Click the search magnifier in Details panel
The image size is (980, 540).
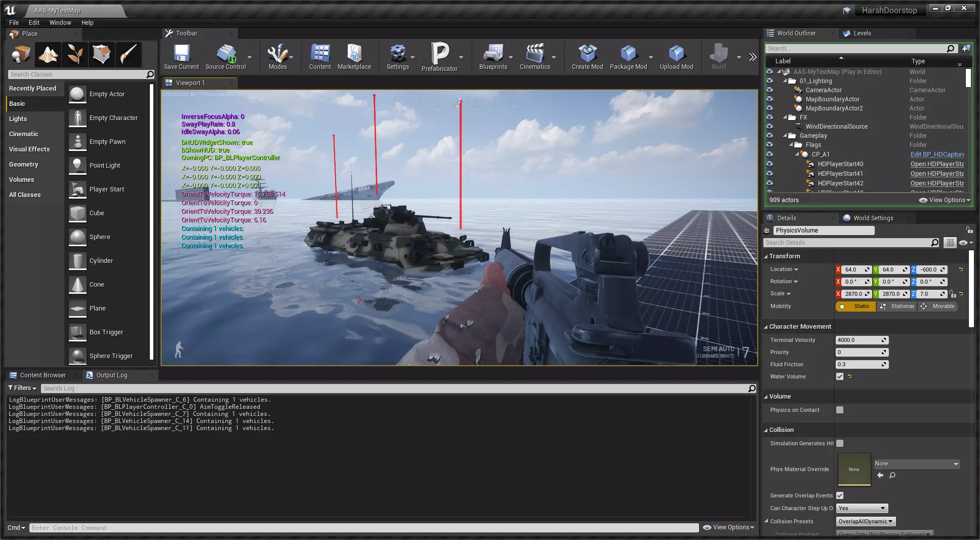tap(934, 243)
